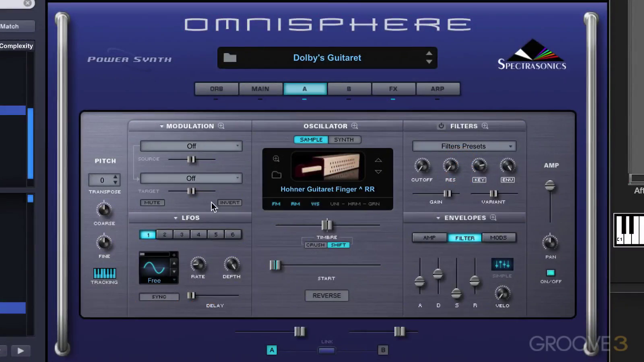Zoom into the Oscillator section magnifier
Image resolution: width=644 pixels, height=362 pixels.
[355, 126]
